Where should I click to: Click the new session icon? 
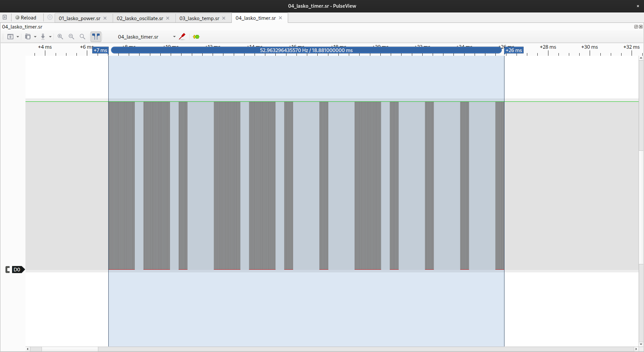(x=5, y=17)
